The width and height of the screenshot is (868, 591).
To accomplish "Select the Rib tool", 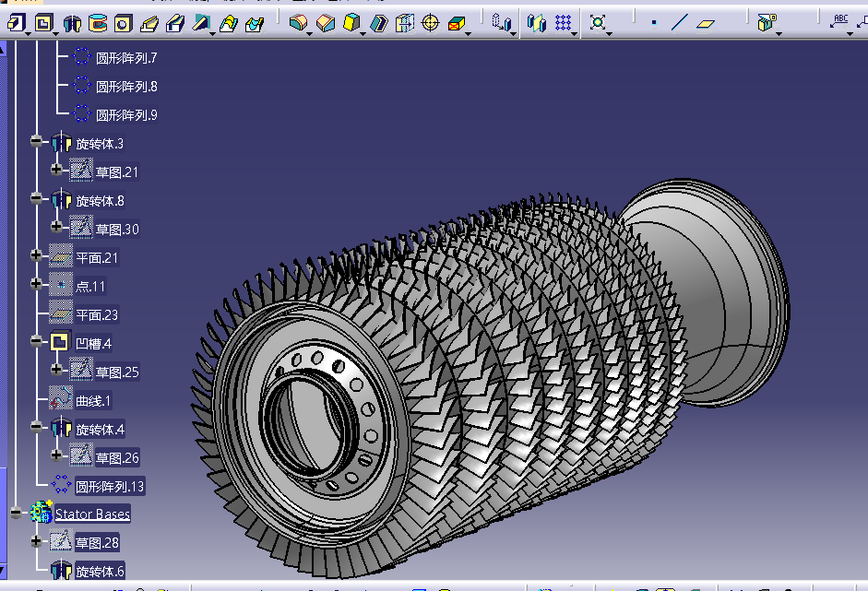I will tap(149, 23).
